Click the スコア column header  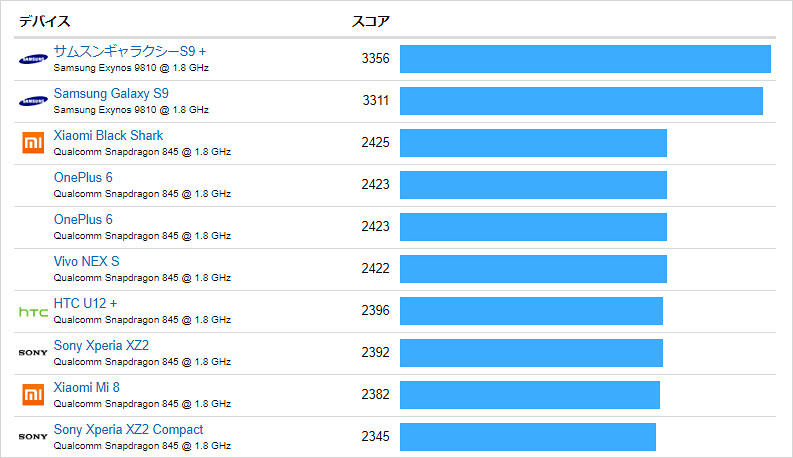pyautogui.click(x=371, y=21)
